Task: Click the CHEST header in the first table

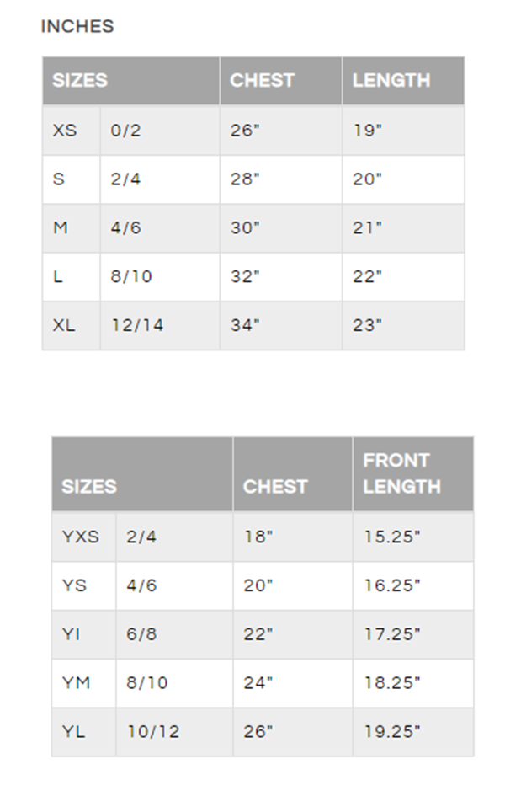Action: 262,80
